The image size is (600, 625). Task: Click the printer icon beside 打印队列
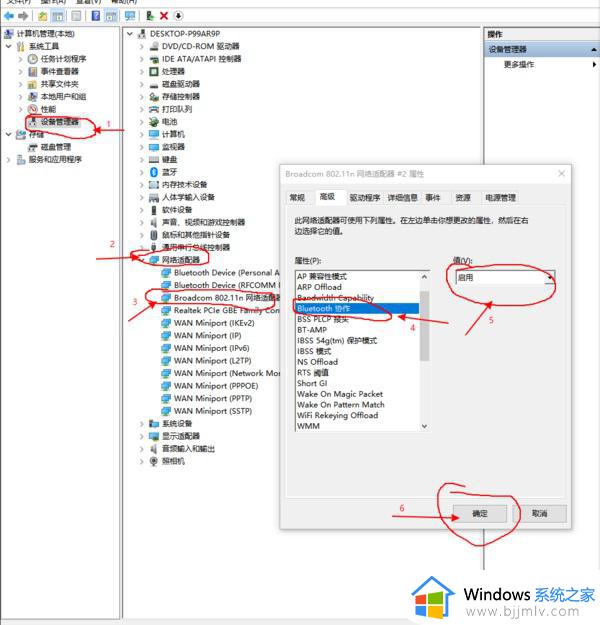click(154, 109)
